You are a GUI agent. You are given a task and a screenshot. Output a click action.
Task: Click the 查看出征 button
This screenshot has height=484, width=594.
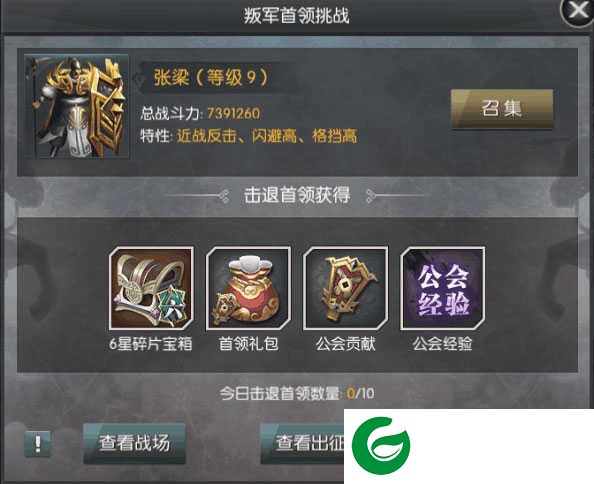click(302, 443)
